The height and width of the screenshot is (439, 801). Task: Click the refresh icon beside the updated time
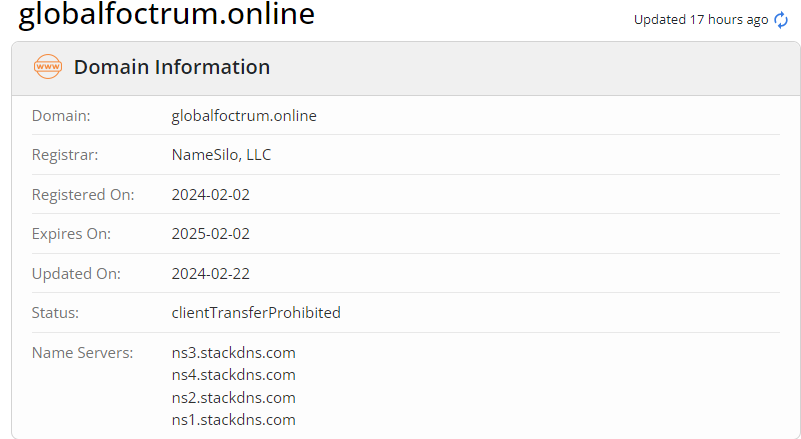782,20
